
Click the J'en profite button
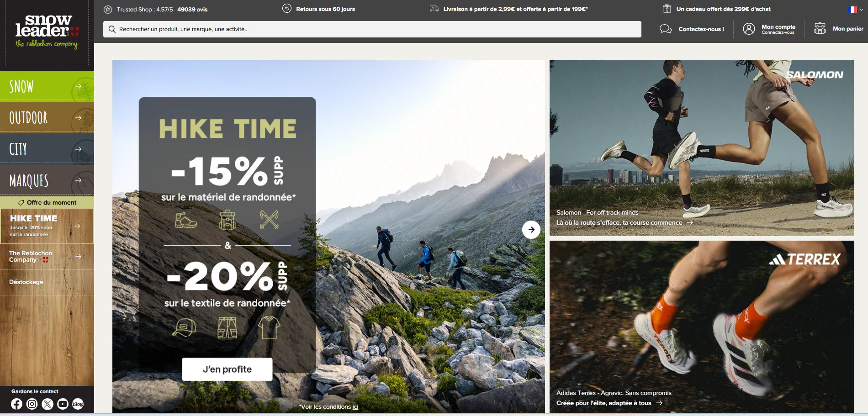point(227,369)
